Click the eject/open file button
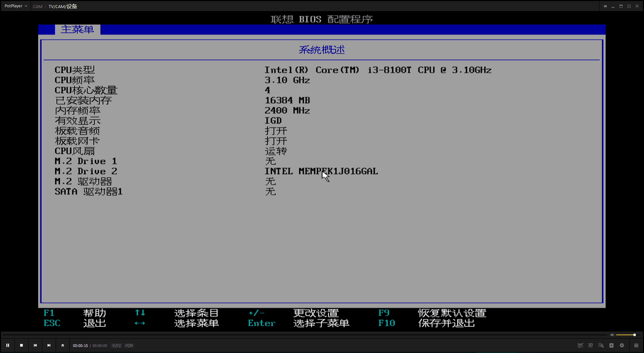 [x=63, y=345]
